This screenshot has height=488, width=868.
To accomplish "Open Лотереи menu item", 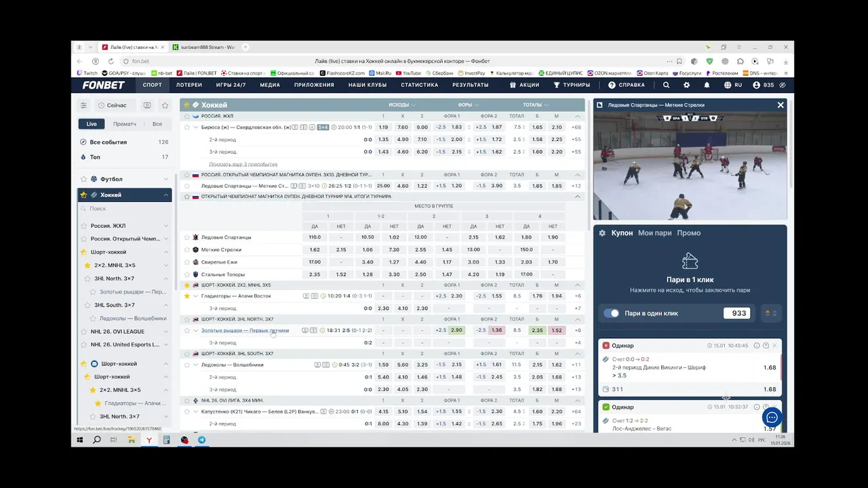I will [189, 85].
